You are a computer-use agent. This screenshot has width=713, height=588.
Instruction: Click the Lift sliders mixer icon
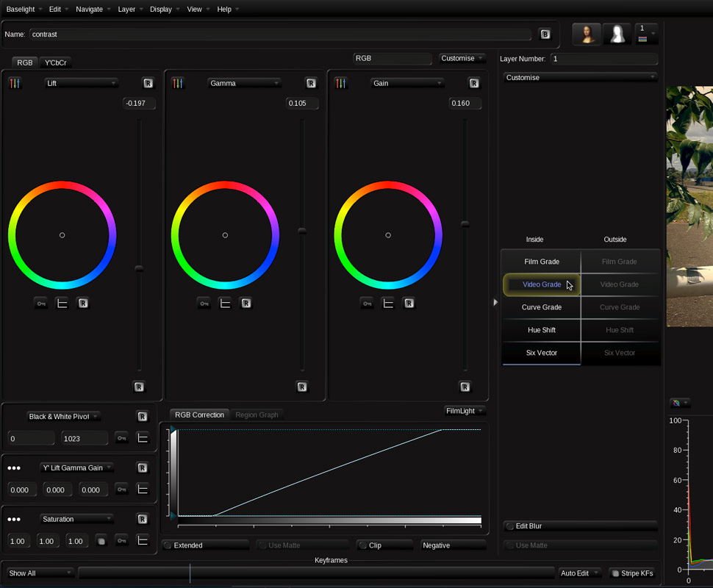15,84
